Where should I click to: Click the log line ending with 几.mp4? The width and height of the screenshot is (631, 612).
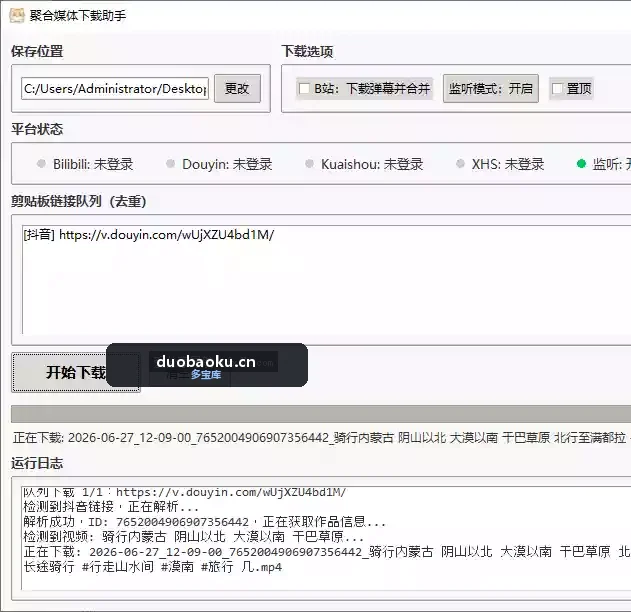point(153,567)
